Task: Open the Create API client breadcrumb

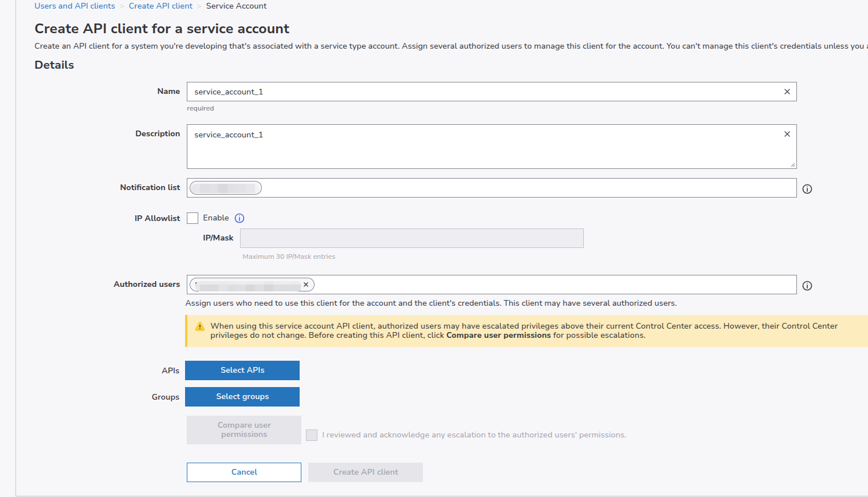Action: point(160,6)
